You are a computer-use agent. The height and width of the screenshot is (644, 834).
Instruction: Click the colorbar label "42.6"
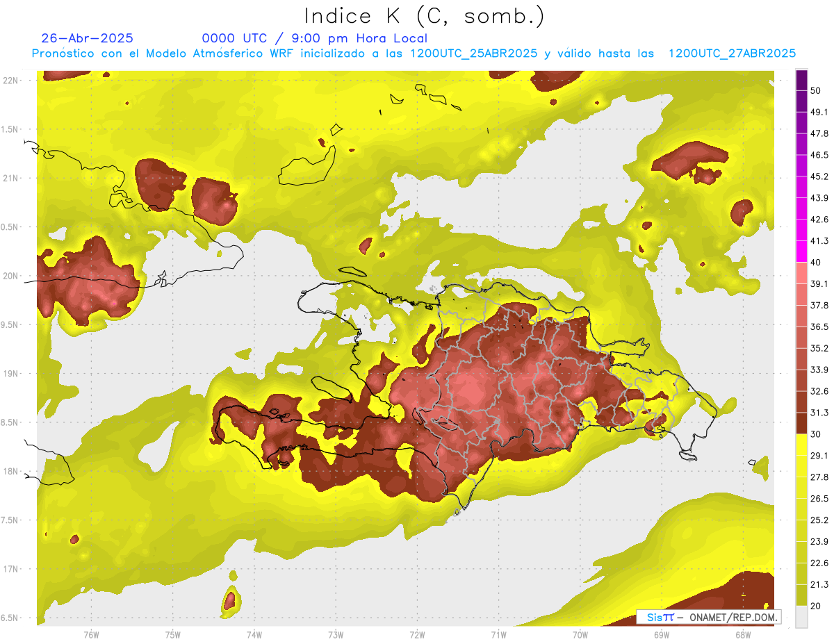[x=819, y=220]
